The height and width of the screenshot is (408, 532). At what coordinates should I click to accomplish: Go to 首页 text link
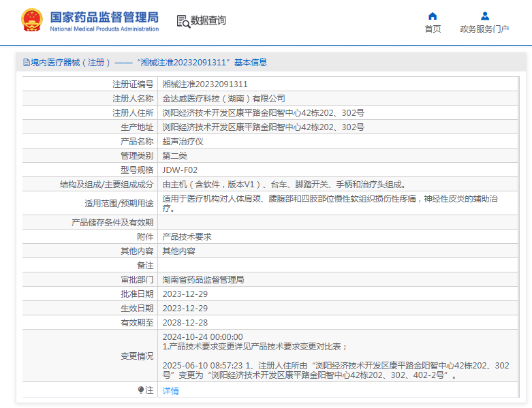[x=433, y=29]
